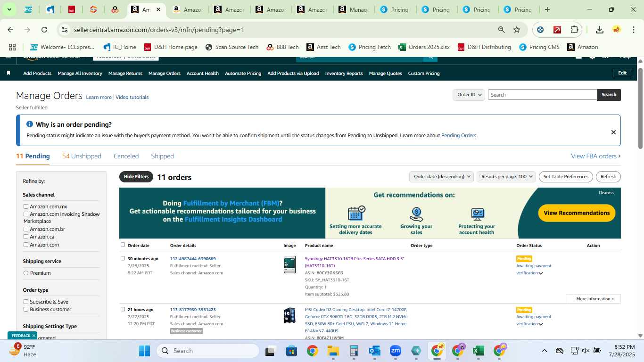The image size is (644, 362).
Task: Open Outlook from taskbar
Action: pyautogui.click(x=375, y=351)
